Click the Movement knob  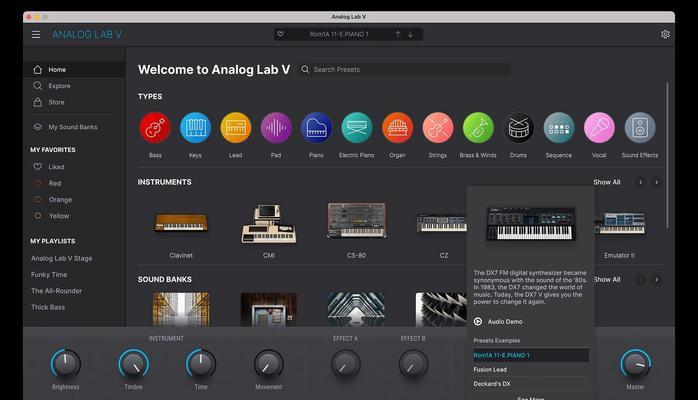coord(268,364)
